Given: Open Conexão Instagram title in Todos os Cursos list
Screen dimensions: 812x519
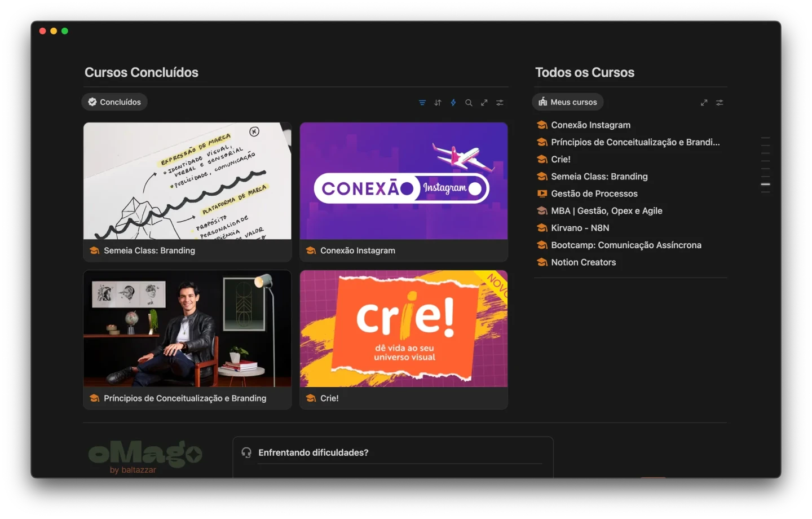Looking at the screenshot, I should tap(591, 125).
